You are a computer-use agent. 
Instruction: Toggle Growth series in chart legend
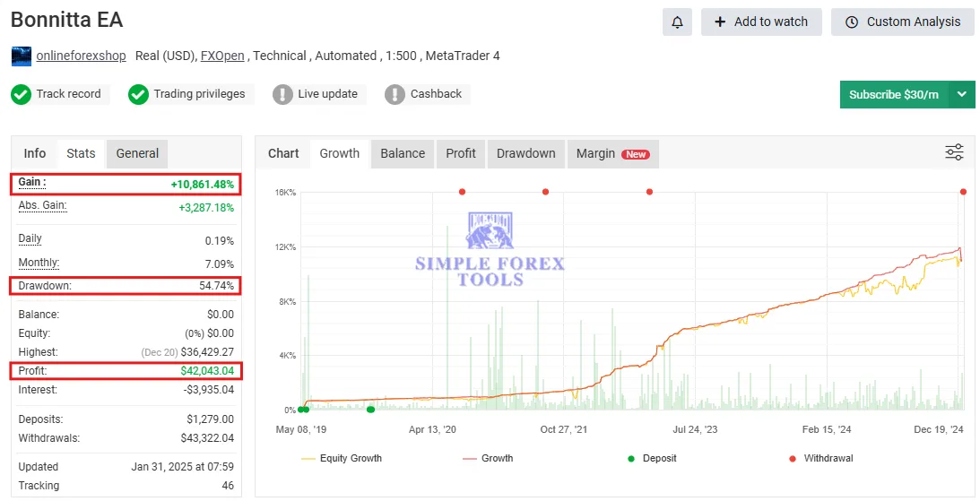pyautogui.click(x=488, y=458)
